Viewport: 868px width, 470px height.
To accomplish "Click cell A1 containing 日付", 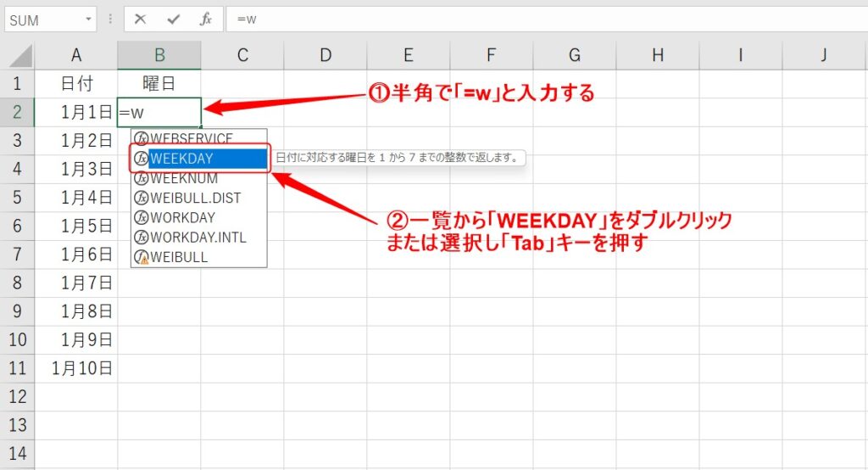I will click(76, 84).
